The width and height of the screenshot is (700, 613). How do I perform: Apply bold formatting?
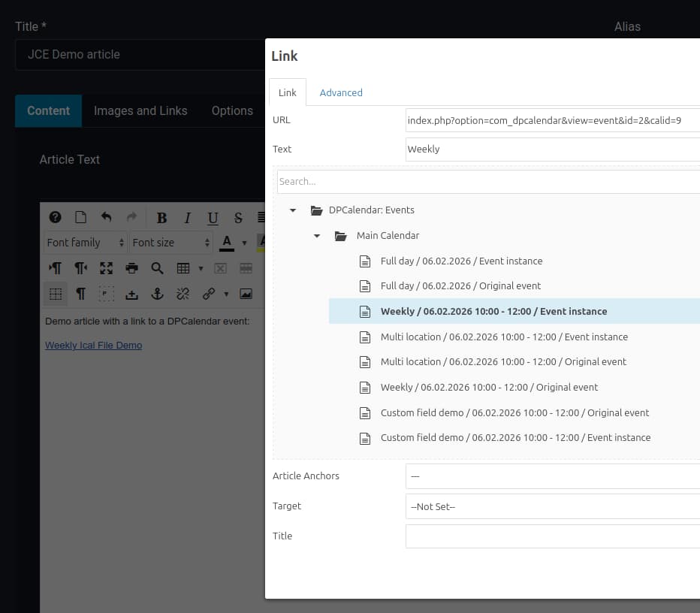(161, 218)
